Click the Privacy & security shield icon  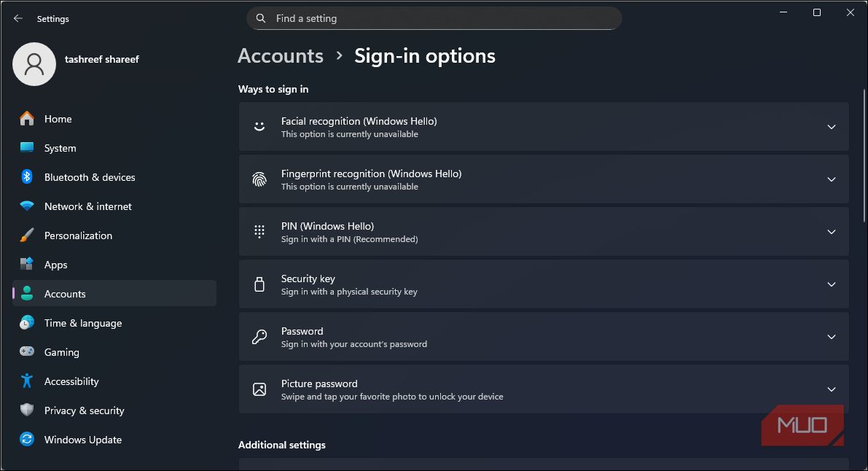tap(26, 410)
